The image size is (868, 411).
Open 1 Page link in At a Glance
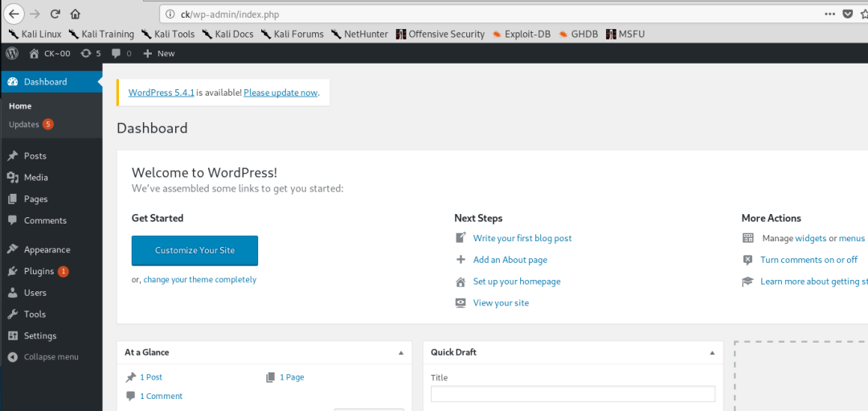[x=292, y=377]
